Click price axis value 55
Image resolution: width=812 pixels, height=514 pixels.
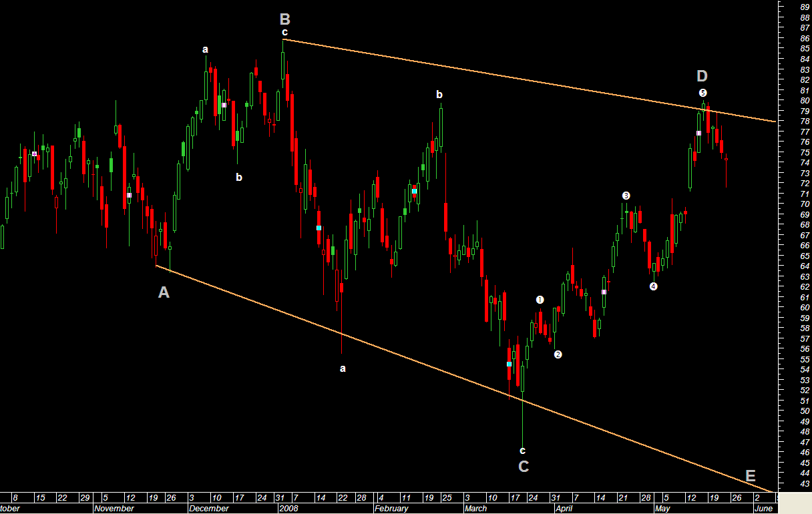(805, 359)
